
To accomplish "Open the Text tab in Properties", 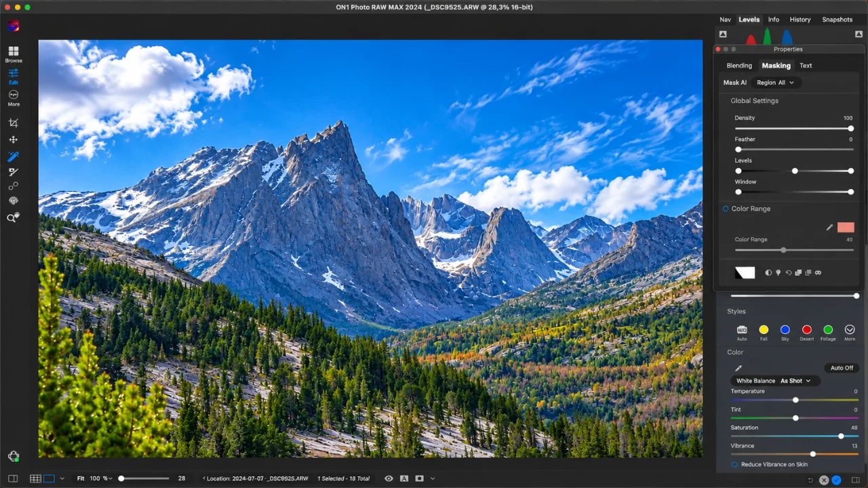I will click(x=806, y=66).
